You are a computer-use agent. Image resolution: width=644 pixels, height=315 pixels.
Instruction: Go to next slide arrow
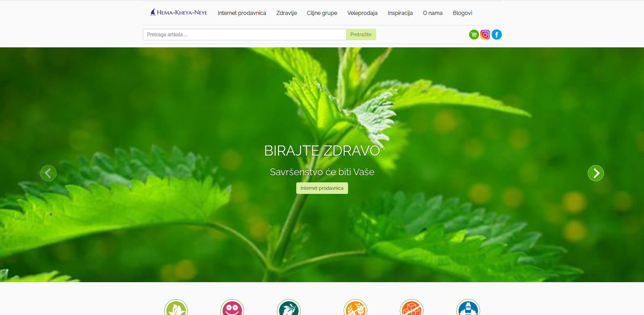(x=596, y=173)
